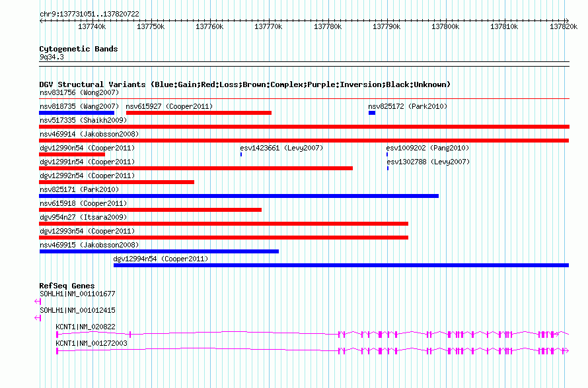
Task: Open SOHLH1|NM_001101677 gene label
Action: [x=77, y=294]
